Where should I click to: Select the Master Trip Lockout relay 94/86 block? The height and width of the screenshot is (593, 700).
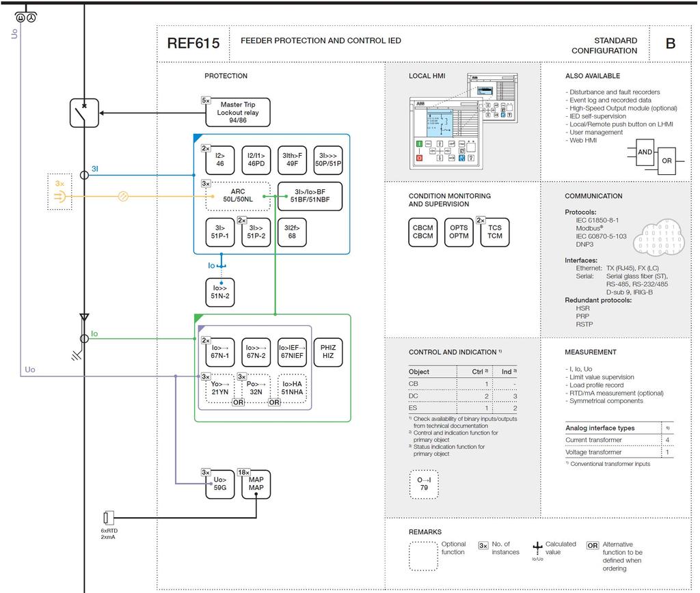[238, 113]
